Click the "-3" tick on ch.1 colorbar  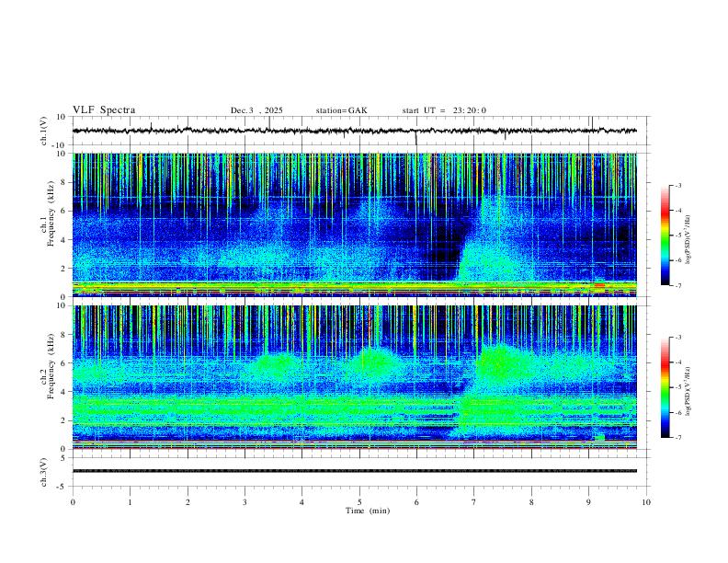pyautogui.click(x=678, y=185)
